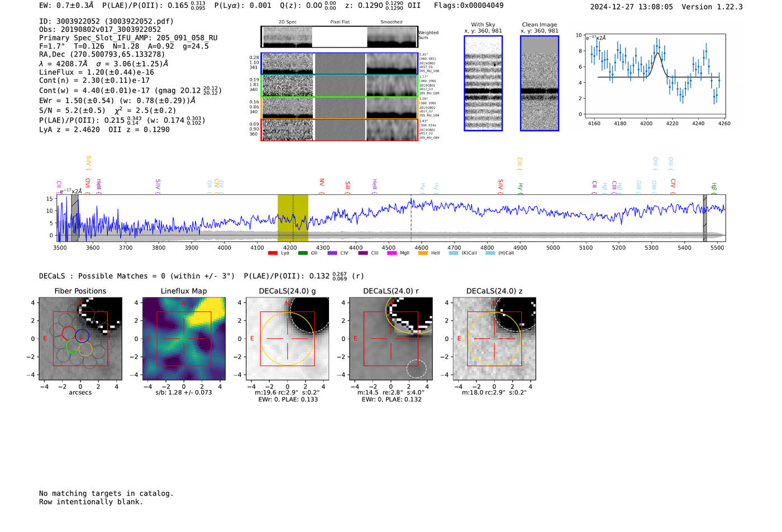The height and width of the screenshot is (532, 782).
Task: Open the DECaLS(24.0) r cutout
Action: coord(391,339)
